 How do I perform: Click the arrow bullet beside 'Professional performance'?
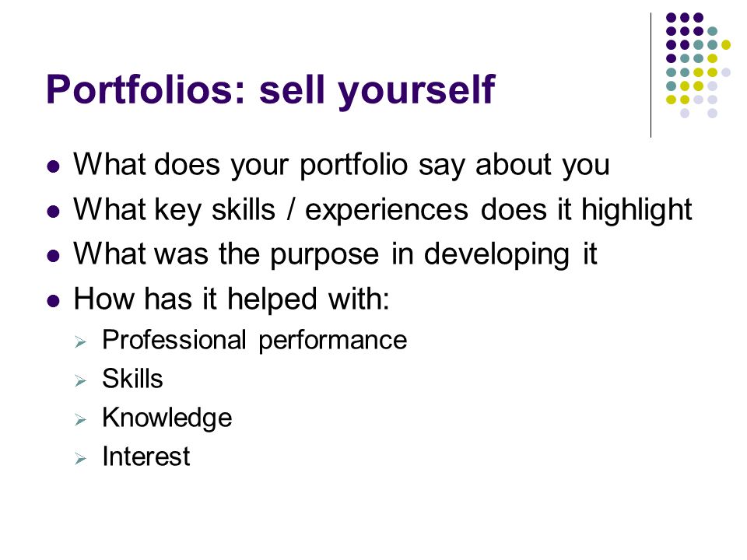click(80, 342)
